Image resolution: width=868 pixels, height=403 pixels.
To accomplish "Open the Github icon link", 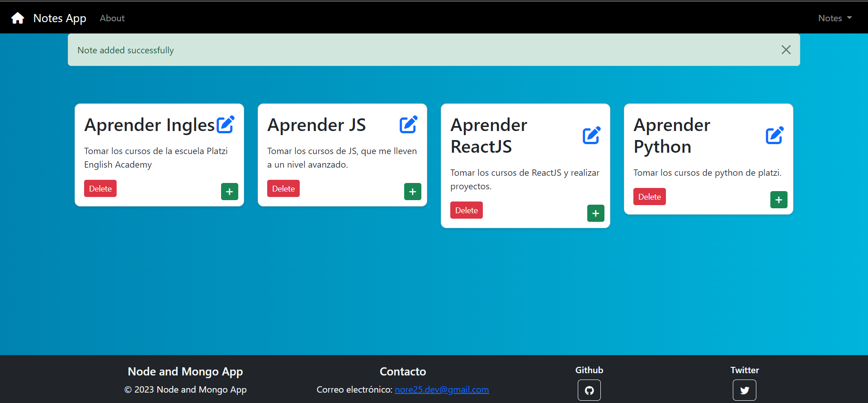I will click(x=589, y=390).
